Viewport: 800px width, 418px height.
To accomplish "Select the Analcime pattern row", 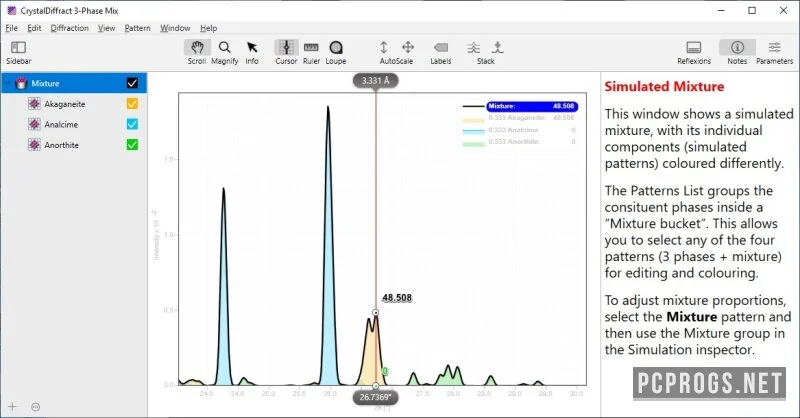I will tap(73, 124).
